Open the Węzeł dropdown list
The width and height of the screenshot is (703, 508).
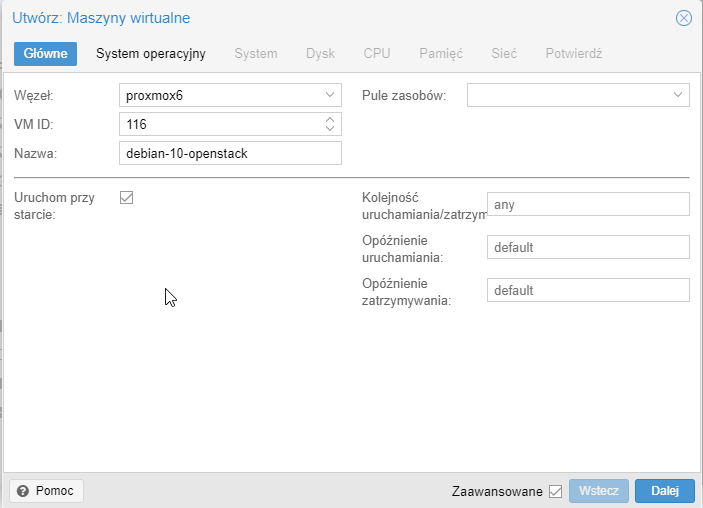[331, 95]
